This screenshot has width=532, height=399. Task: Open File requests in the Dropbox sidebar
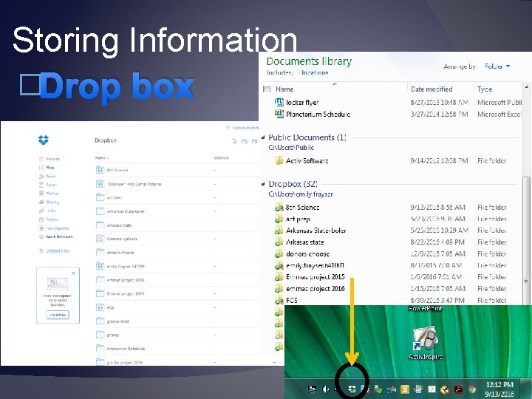click(58, 228)
